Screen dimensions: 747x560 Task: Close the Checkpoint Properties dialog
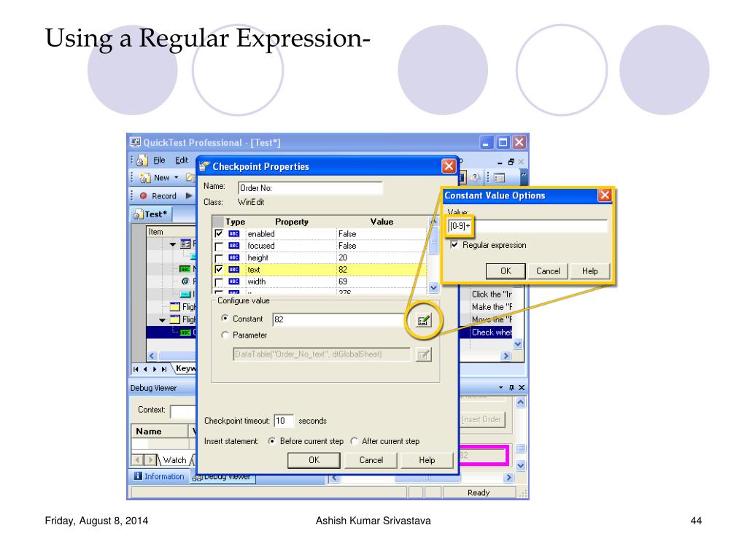(x=449, y=166)
